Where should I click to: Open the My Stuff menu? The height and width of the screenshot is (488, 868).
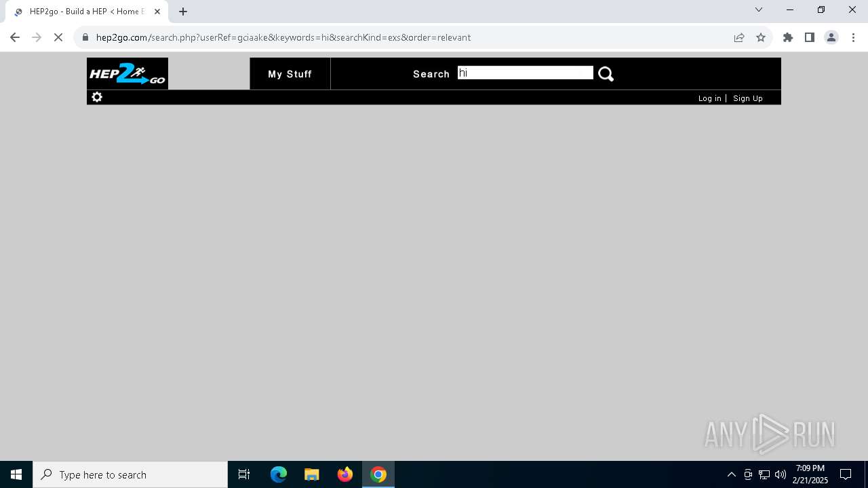290,74
